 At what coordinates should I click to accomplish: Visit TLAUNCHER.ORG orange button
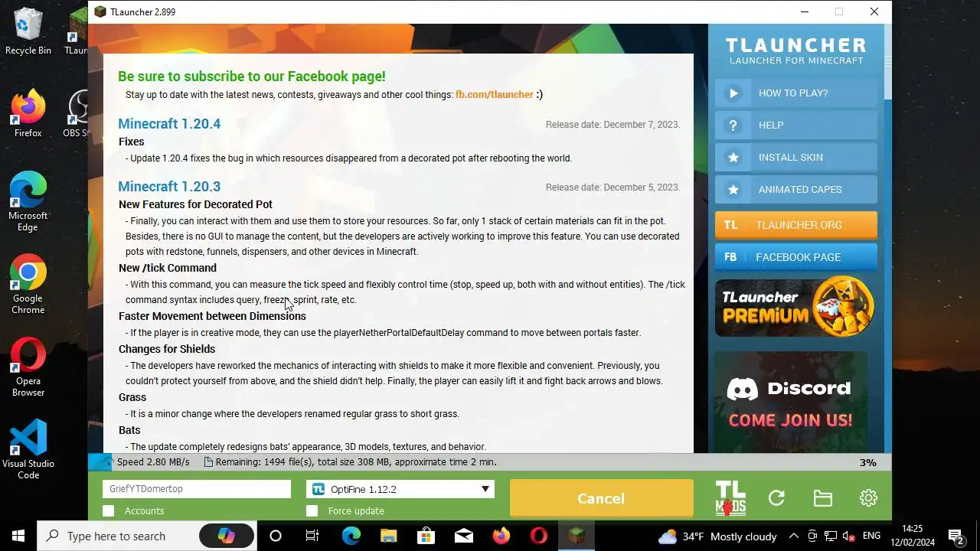point(796,225)
